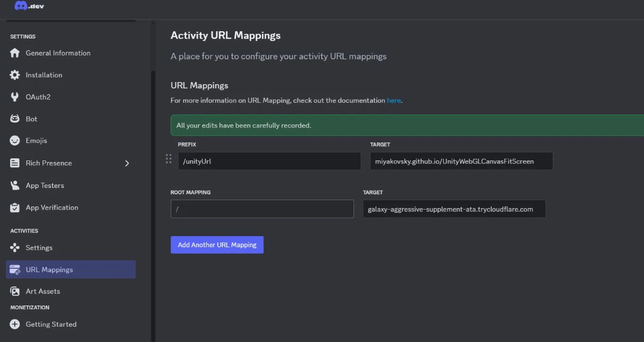Click the Emojis smiley icon
The width and height of the screenshot is (644, 342).
click(15, 141)
